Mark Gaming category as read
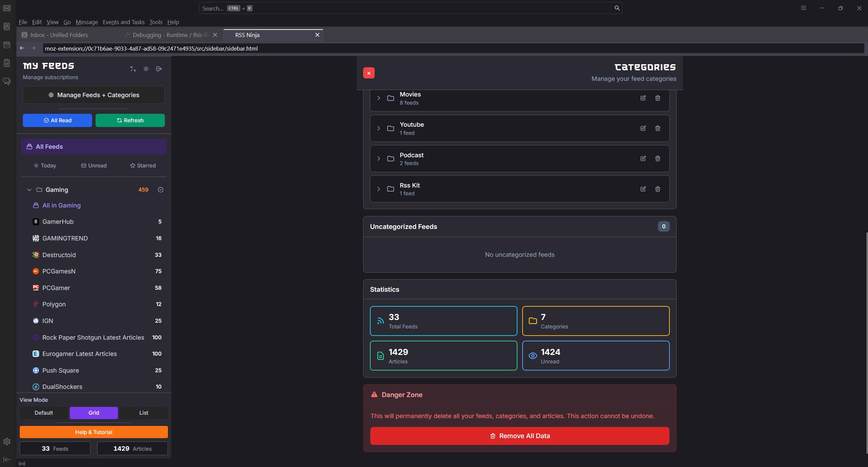The width and height of the screenshot is (868, 467). point(161,190)
